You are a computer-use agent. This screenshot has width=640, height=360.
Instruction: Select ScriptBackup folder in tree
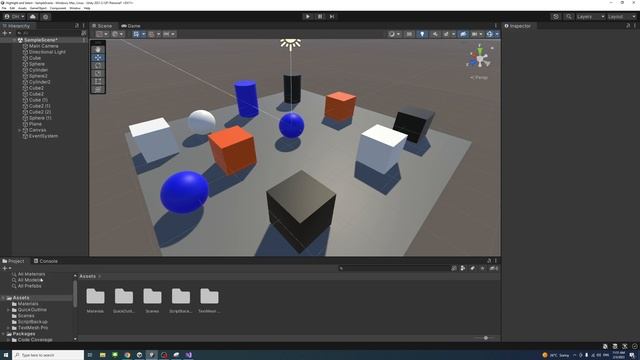point(32,322)
